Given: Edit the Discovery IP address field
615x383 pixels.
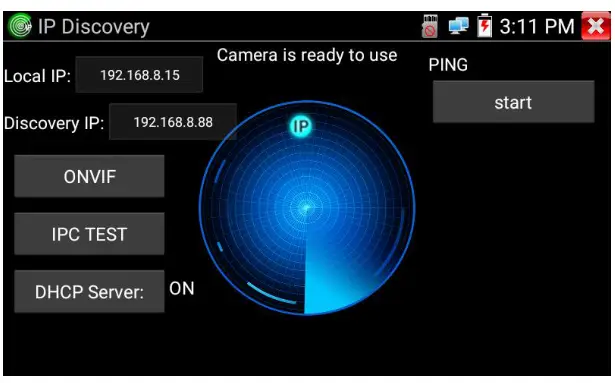Looking at the screenshot, I should pyautogui.click(x=173, y=122).
